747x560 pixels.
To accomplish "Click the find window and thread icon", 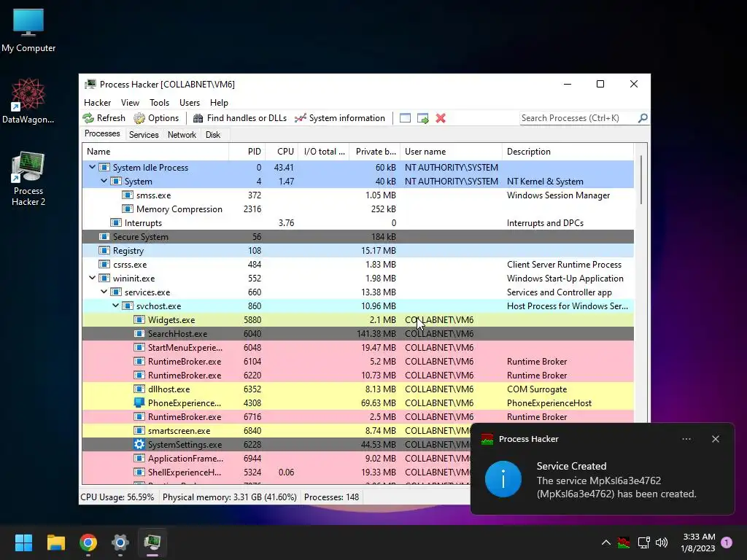I will 422,118.
